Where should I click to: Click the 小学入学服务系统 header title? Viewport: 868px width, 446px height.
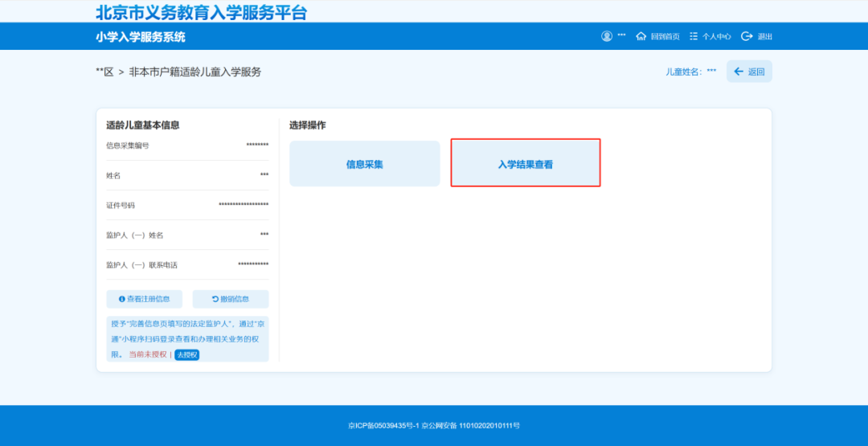pyautogui.click(x=140, y=37)
